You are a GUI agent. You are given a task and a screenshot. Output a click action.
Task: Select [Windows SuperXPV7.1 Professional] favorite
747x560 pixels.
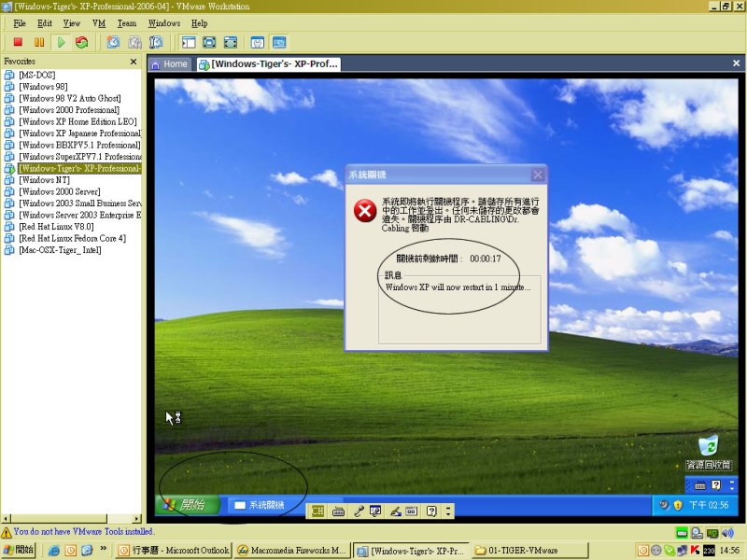point(79,156)
